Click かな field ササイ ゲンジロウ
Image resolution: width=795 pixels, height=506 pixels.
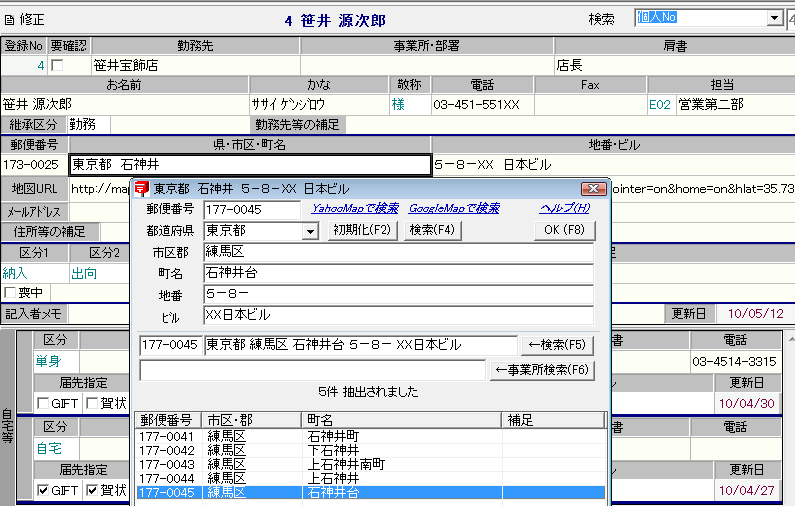pos(319,104)
